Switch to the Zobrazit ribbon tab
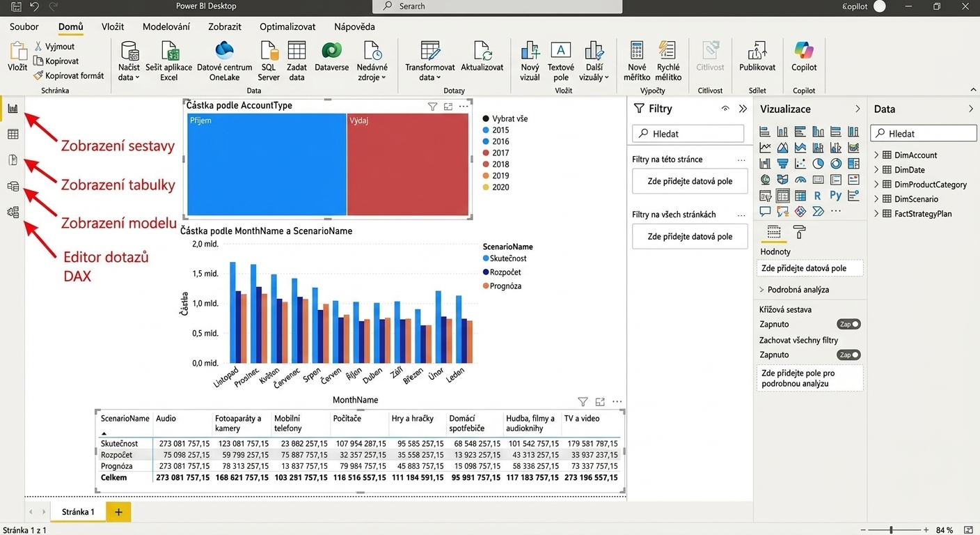Image resolution: width=980 pixels, height=535 pixels. (x=225, y=26)
